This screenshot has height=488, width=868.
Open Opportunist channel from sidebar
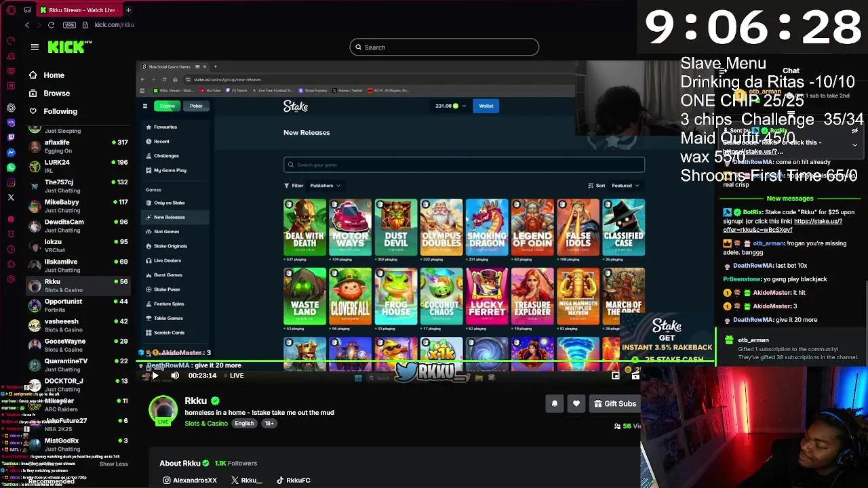pyautogui.click(x=78, y=305)
